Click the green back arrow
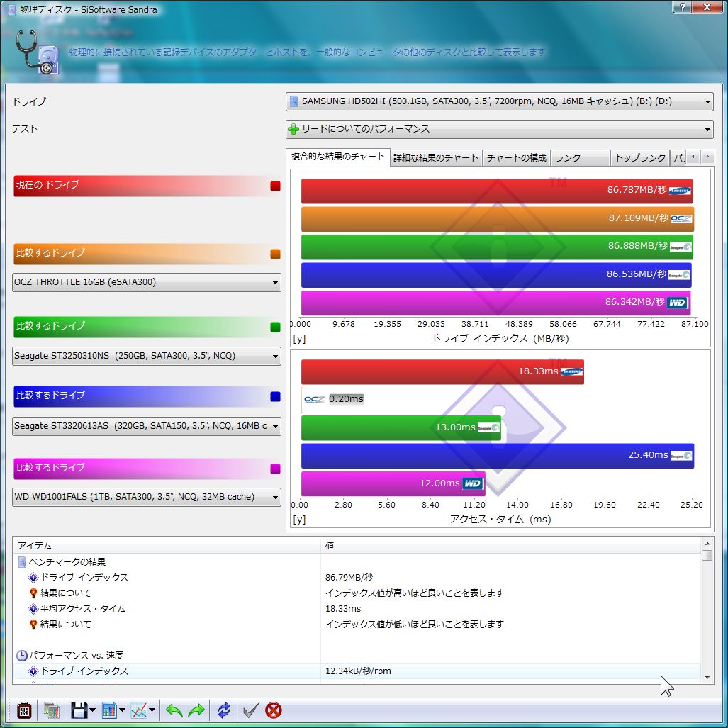 [x=174, y=710]
